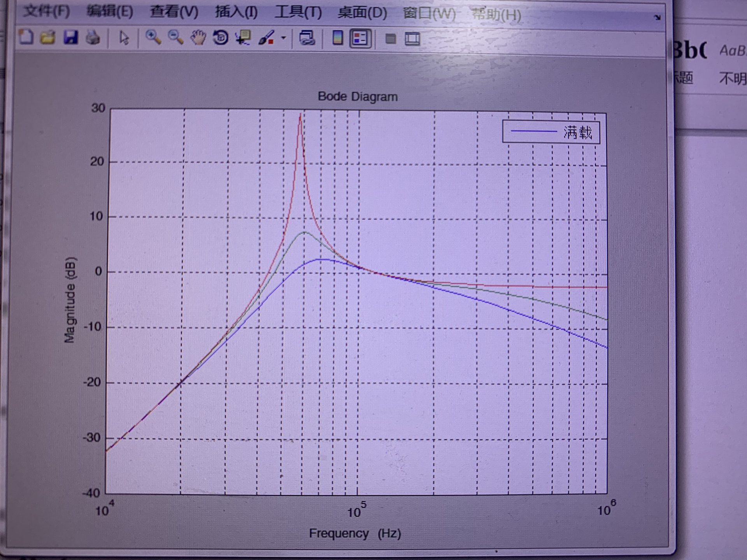
Task: Activate the Pan hand tool
Action: click(198, 38)
